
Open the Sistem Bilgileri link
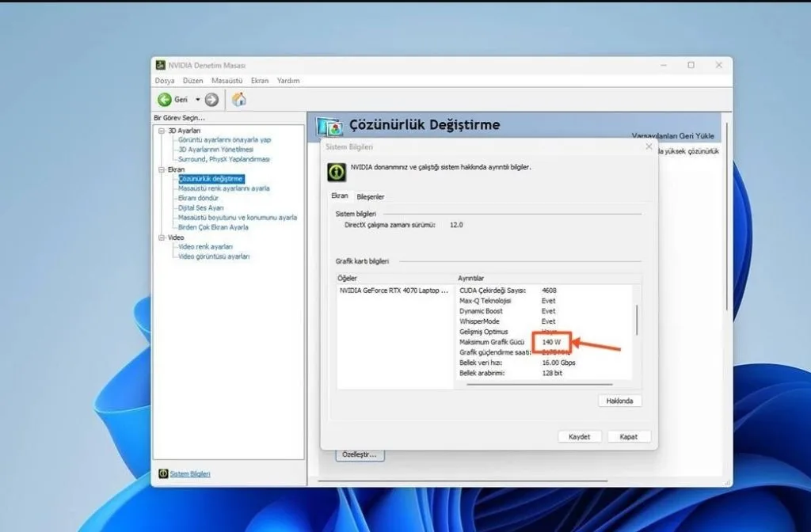tap(190, 474)
